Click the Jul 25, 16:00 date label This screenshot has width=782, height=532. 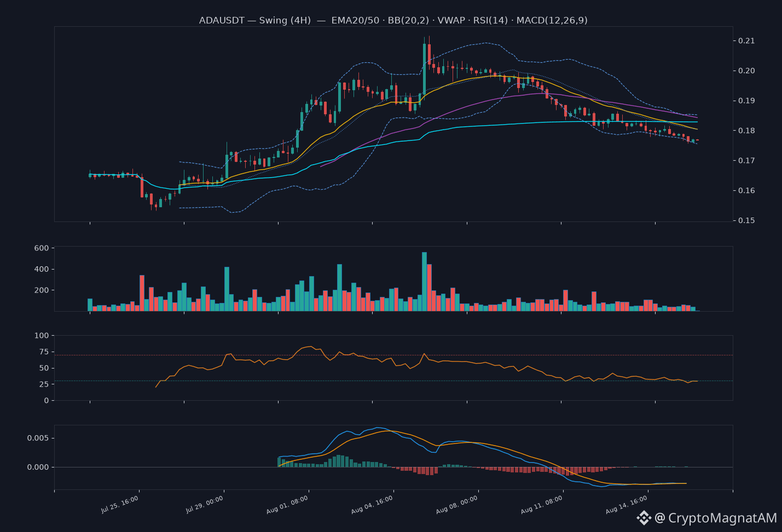click(x=119, y=505)
